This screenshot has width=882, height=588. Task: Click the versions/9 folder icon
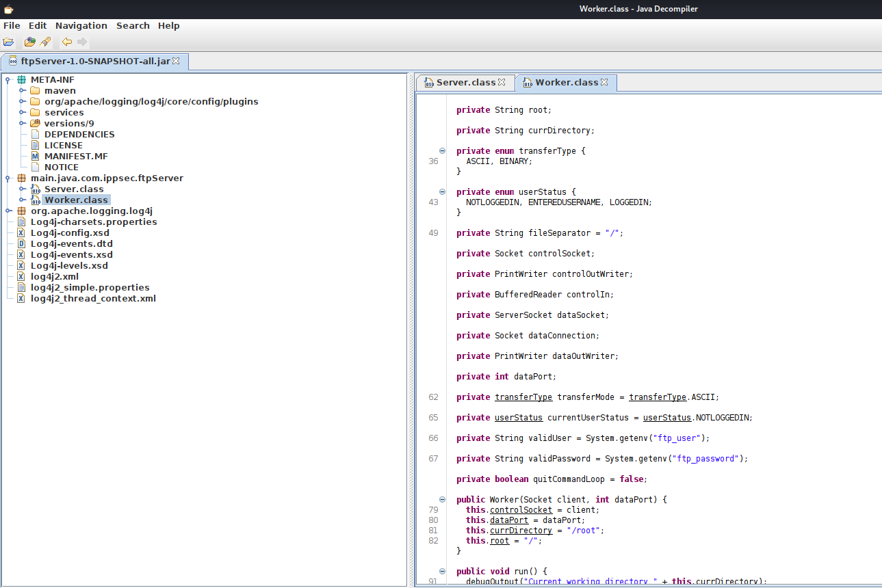(x=35, y=123)
